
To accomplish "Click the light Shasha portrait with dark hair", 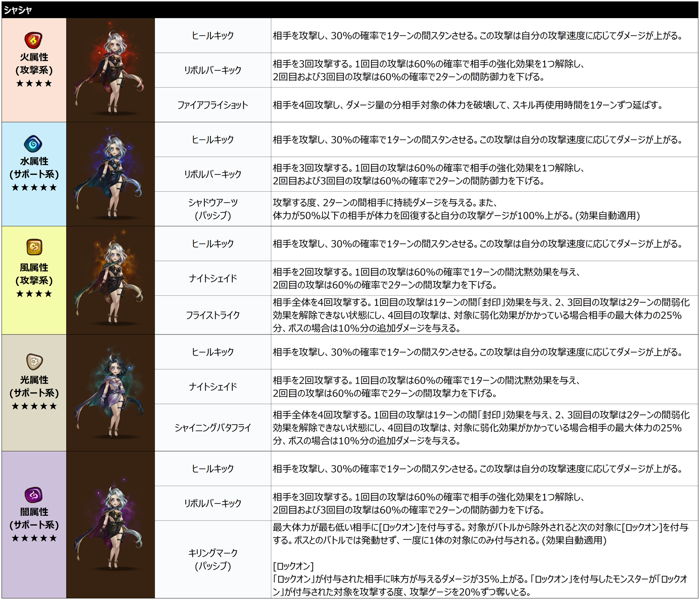I will coord(110,393).
